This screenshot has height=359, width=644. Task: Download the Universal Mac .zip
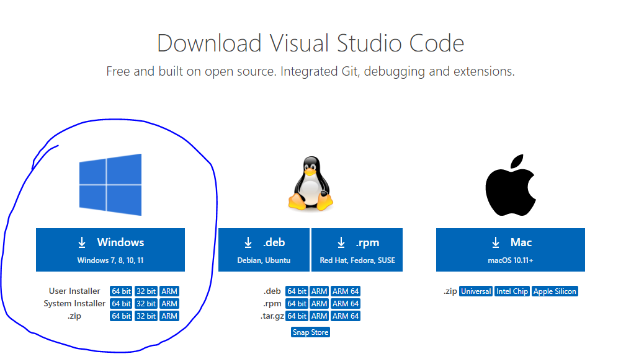(x=475, y=291)
